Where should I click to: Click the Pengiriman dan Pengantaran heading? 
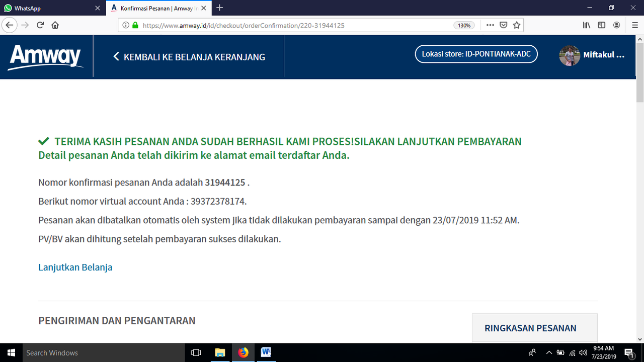pos(117,320)
